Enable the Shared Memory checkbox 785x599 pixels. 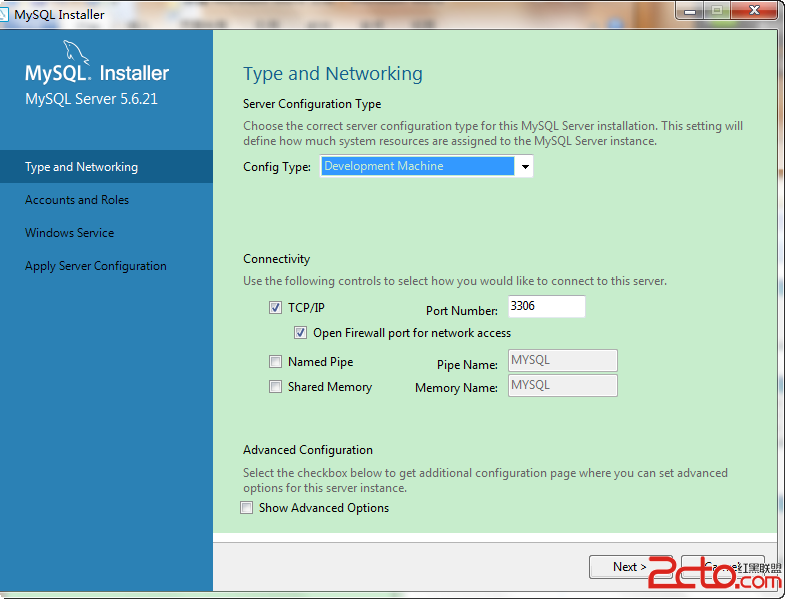(275, 387)
